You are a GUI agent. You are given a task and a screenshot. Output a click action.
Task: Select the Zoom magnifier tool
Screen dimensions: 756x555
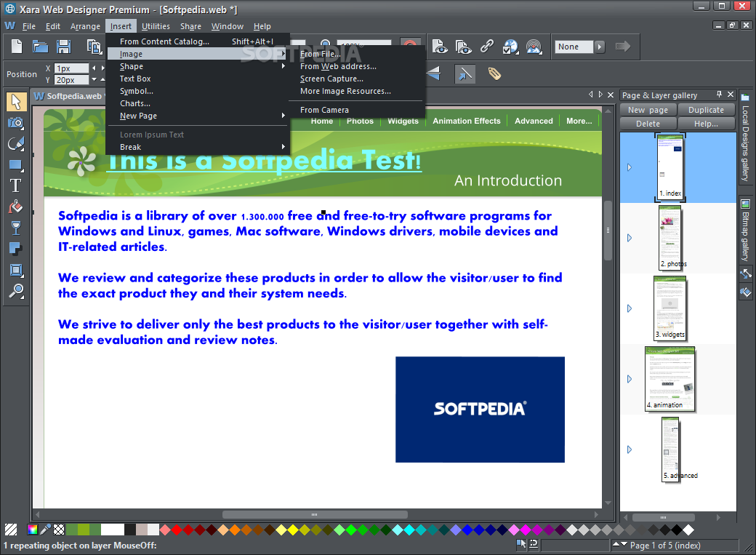(16, 291)
